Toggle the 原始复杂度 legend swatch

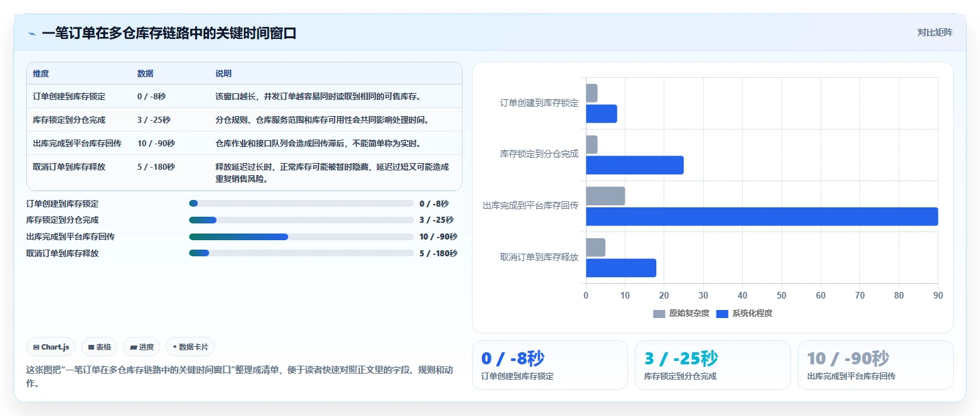(659, 313)
